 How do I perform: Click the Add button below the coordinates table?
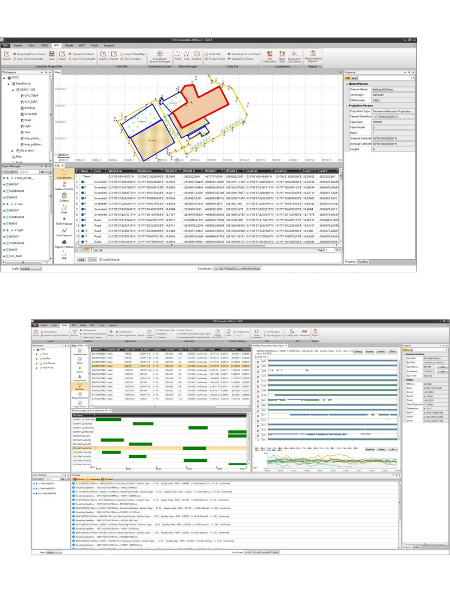coord(81,259)
